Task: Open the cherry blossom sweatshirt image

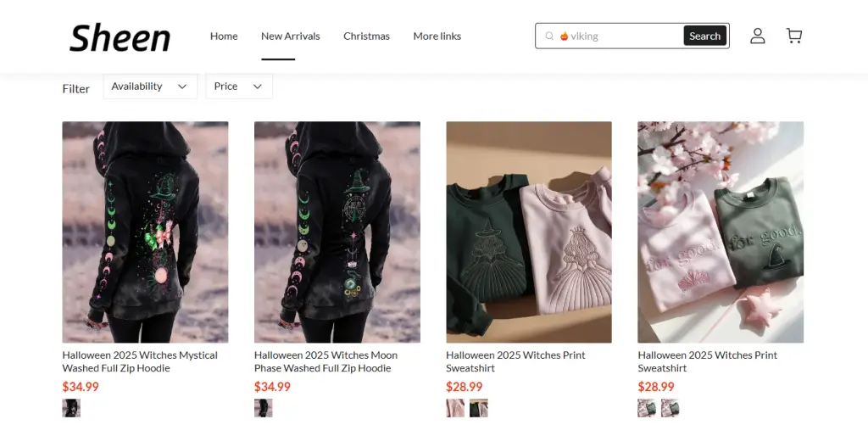Action: (x=721, y=232)
